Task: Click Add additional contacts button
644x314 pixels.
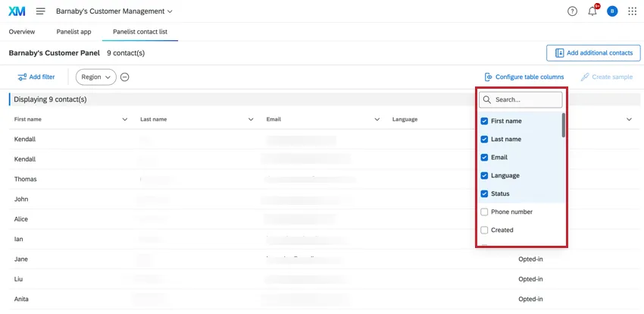Action: [593, 53]
